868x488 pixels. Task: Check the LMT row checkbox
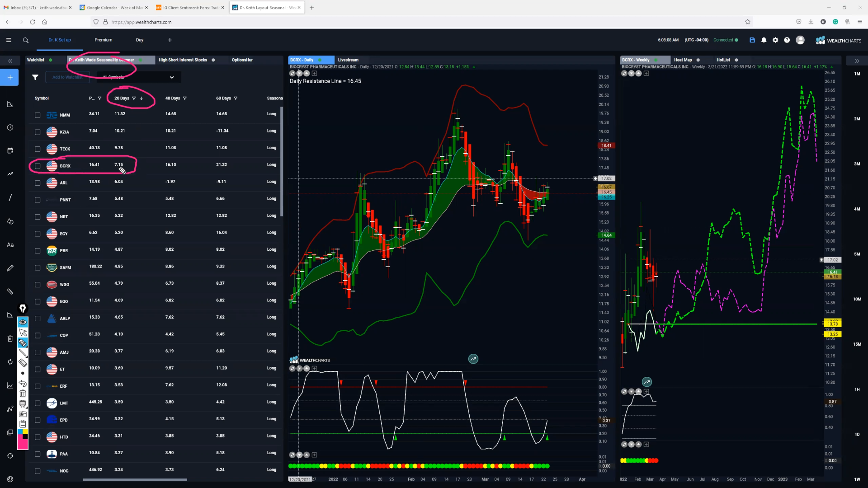38,404
